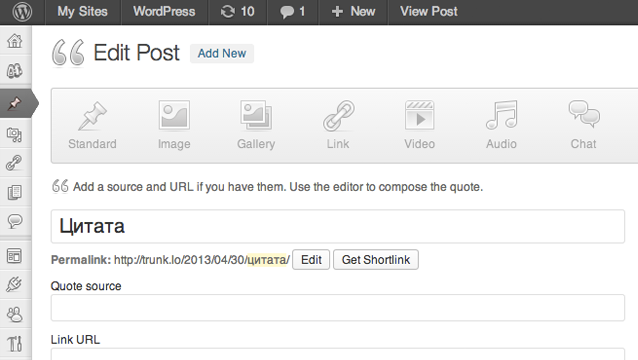Open the comments awaiting moderation item
The image size is (638, 360).
pyautogui.click(x=293, y=11)
